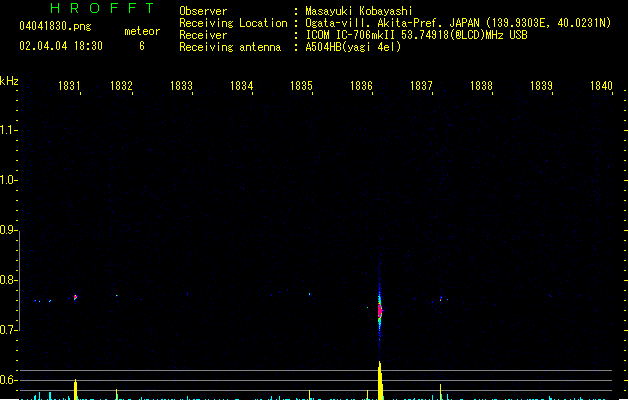Click the large magenta meteor echo after 1836
The height and width of the screenshot is (400, 629).
380,310
